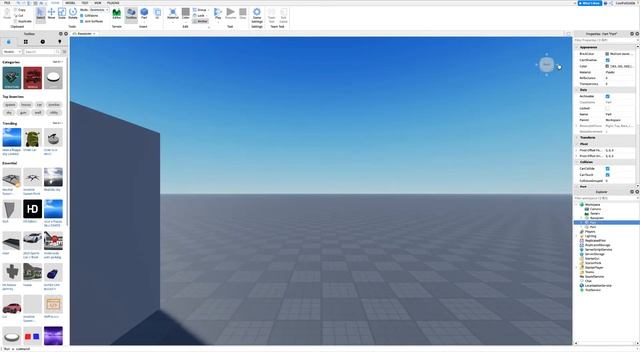Screen dimensions: 640x360
Task: Switch to the HOME ribbon tab
Action: [55, 3]
